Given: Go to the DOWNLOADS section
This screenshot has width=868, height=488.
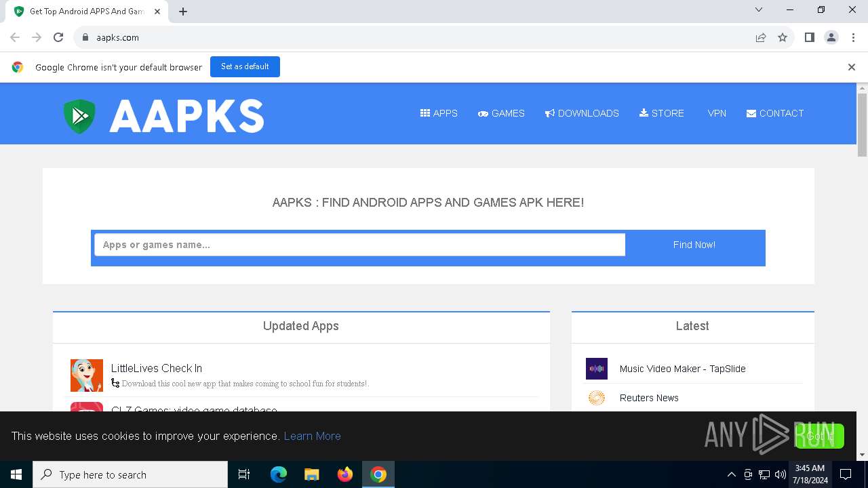Looking at the screenshot, I should point(582,113).
